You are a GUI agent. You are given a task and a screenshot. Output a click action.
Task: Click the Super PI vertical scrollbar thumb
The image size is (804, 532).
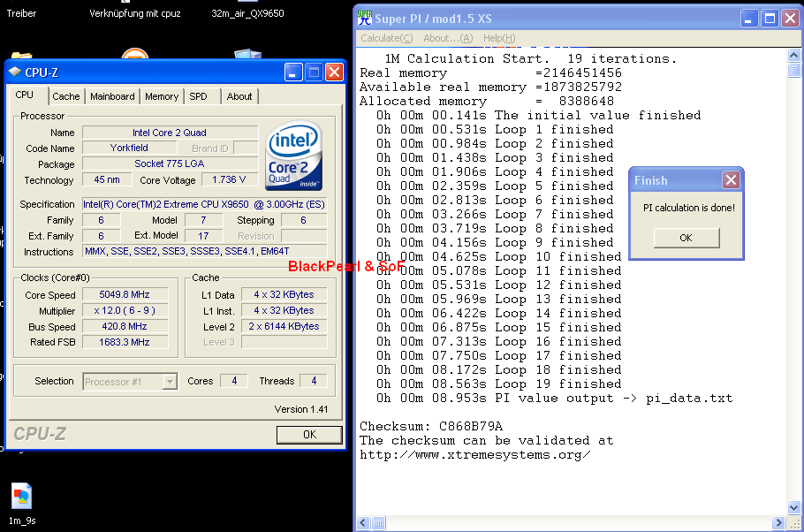(x=793, y=69)
